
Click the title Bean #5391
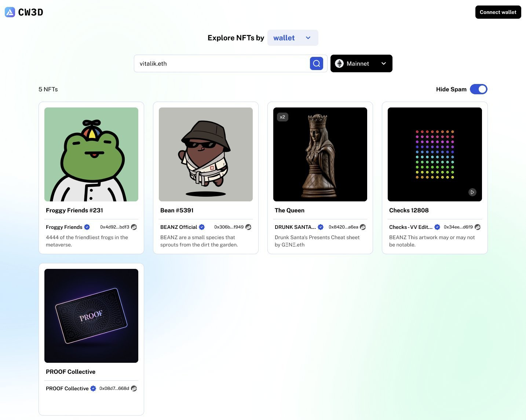coord(177,210)
